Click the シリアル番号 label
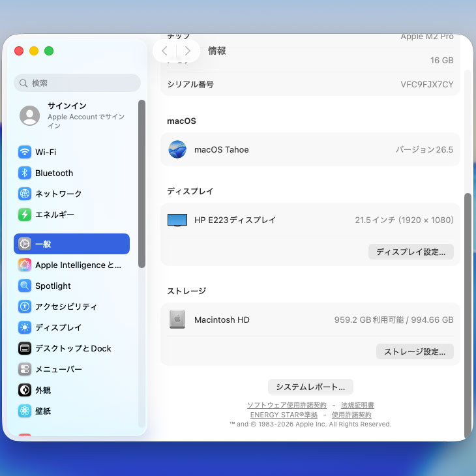 pyautogui.click(x=190, y=84)
